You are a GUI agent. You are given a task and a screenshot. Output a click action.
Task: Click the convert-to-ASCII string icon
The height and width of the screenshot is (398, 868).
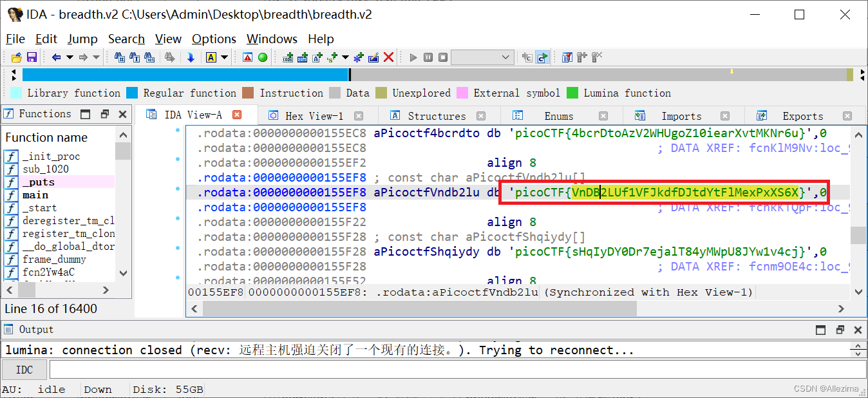(x=317, y=57)
